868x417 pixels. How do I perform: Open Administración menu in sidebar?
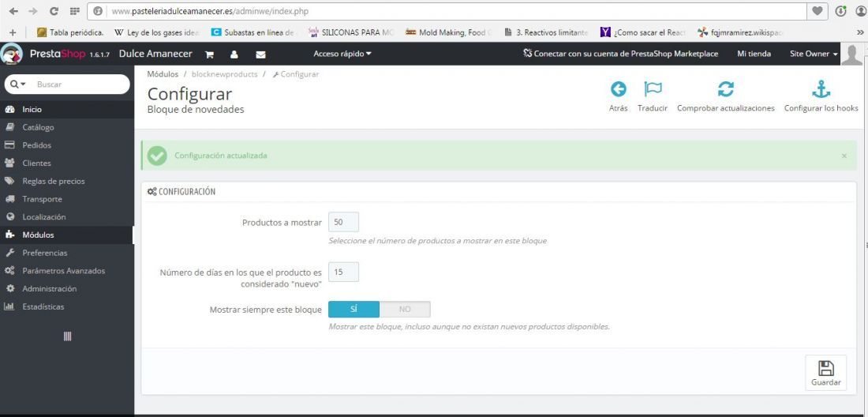(x=67, y=288)
